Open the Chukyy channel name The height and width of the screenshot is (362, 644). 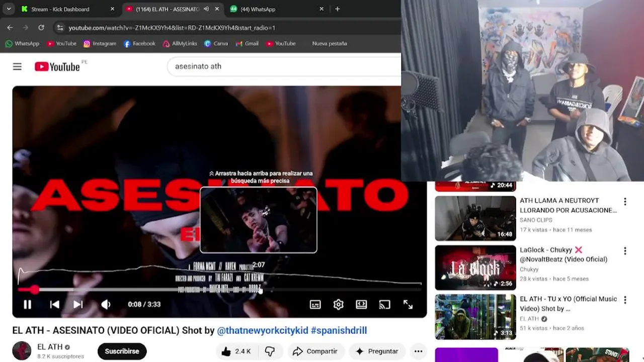tap(529, 269)
